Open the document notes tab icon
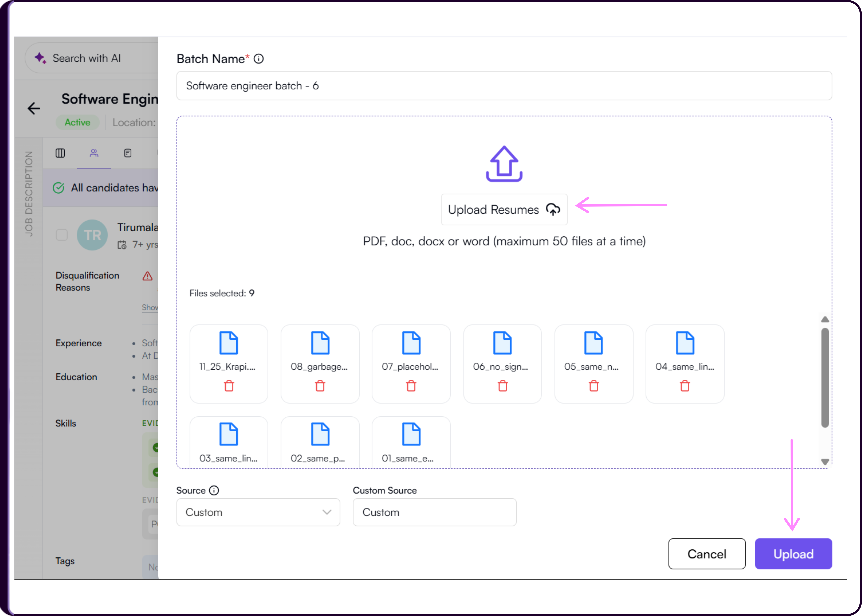Screen dimensions: 863x616 [x=128, y=153]
